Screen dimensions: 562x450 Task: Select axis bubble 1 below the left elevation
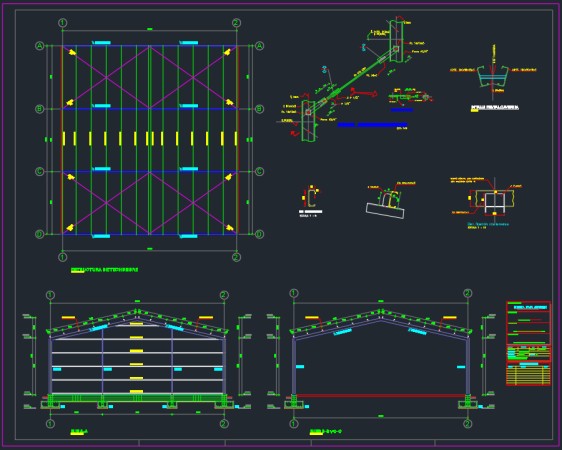tap(51, 424)
